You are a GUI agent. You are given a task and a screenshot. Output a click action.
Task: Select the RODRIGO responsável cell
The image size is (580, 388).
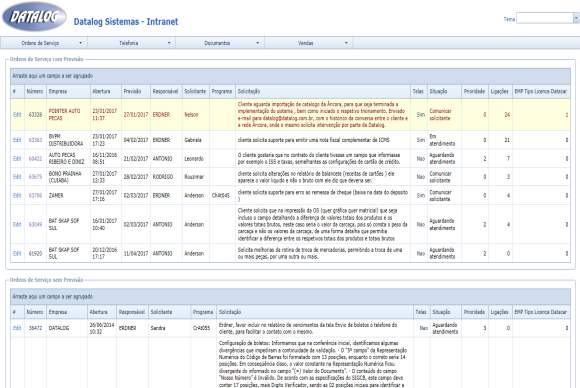point(166,177)
